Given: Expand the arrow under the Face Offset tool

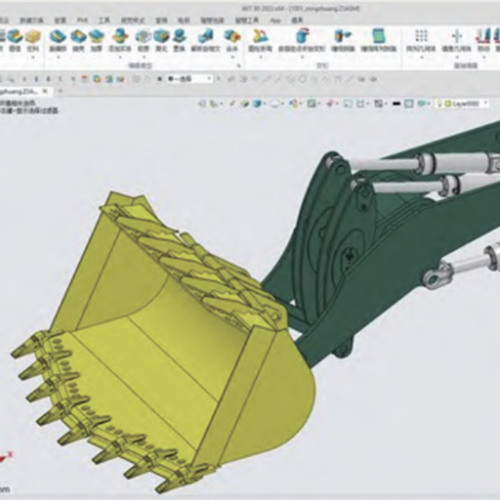Looking at the screenshot, I should [58, 57].
